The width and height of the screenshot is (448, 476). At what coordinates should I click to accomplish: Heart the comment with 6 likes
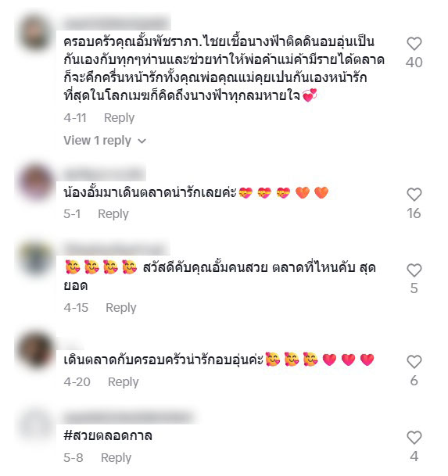414,362
